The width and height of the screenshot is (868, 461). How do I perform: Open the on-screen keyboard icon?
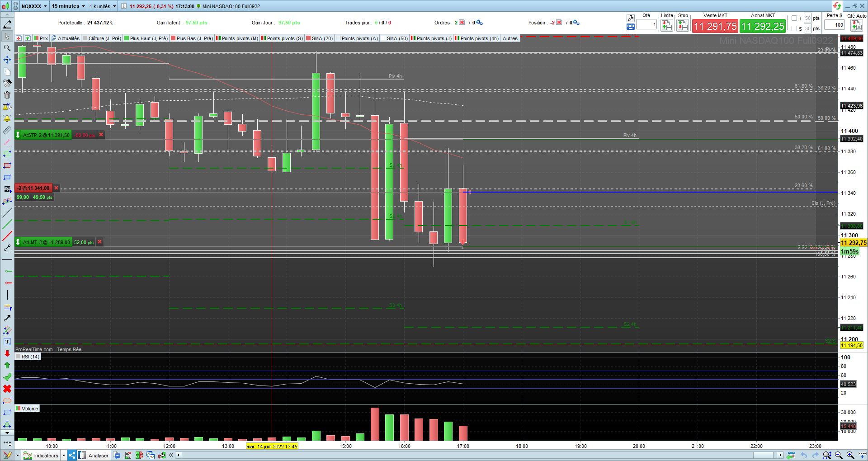[631, 27]
